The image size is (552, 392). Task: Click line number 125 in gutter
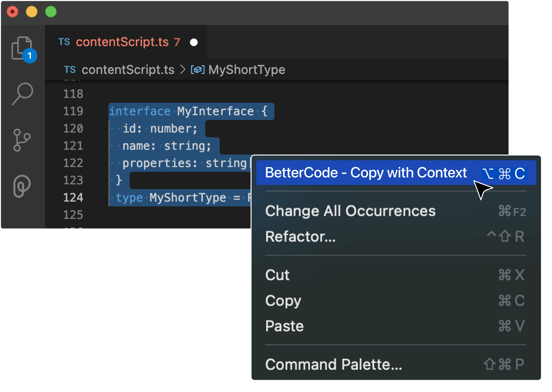click(73, 215)
